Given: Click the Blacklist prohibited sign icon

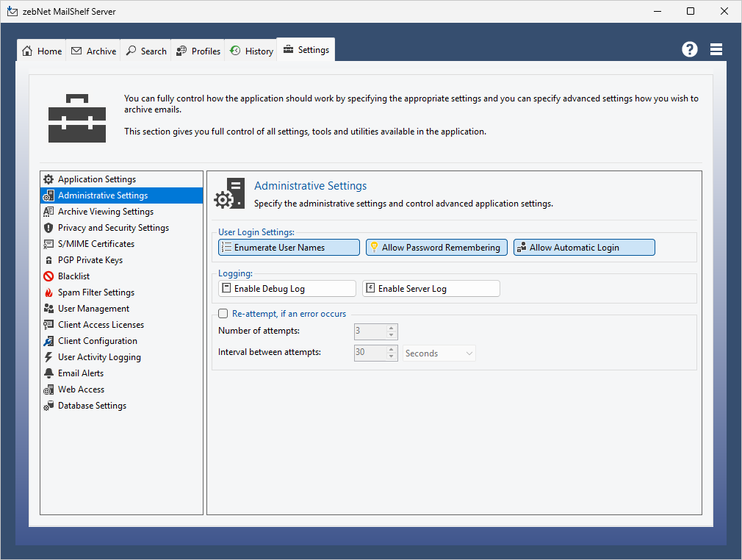Looking at the screenshot, I should point(48,276).
